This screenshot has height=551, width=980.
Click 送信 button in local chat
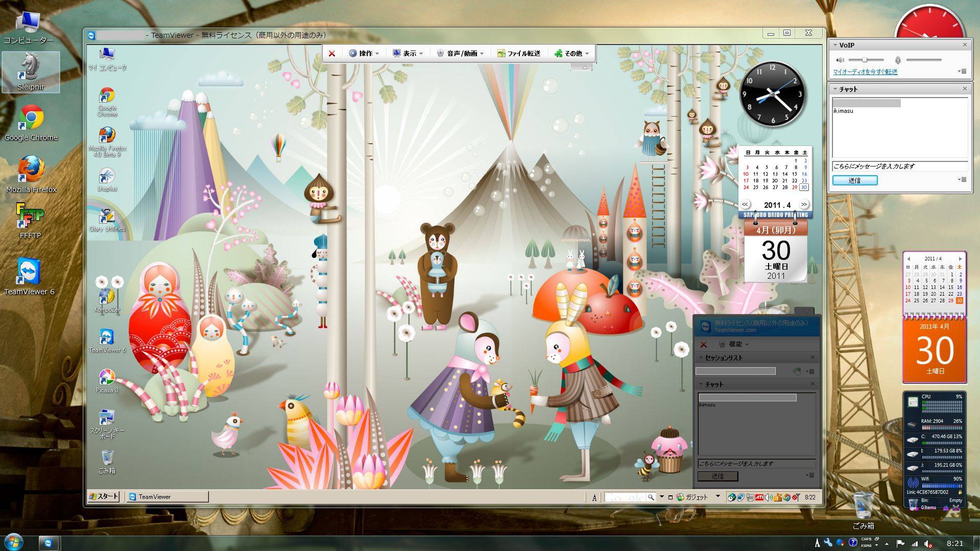click(x=855, y=180)
